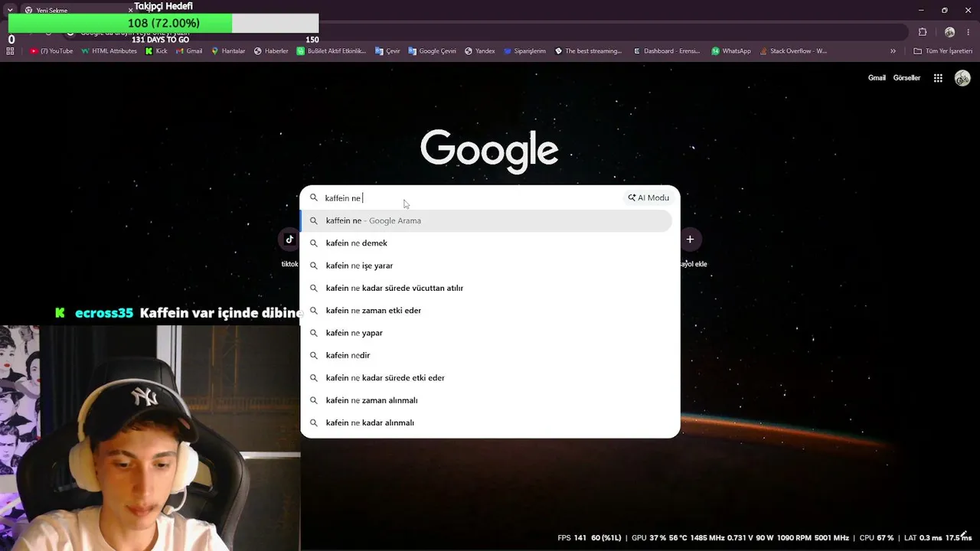
Task: Open Chrome's three-dot menu
Action: pyautogui.click(x=969, y=32)
